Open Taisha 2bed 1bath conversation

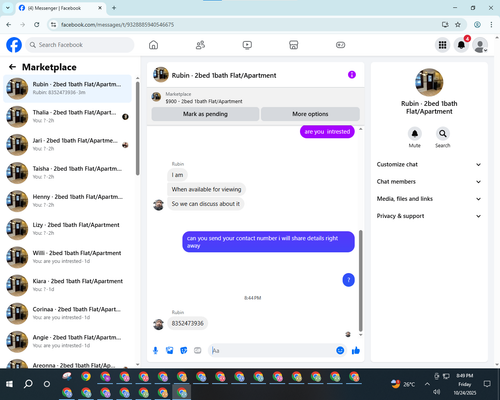67,173
